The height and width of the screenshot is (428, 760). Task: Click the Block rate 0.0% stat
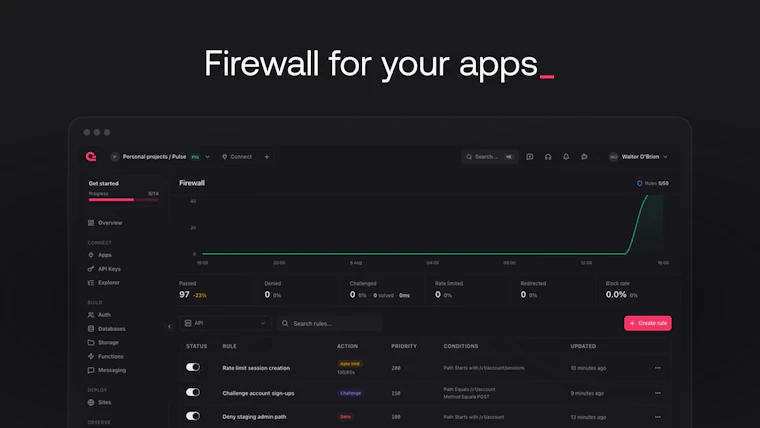(621, 290)
